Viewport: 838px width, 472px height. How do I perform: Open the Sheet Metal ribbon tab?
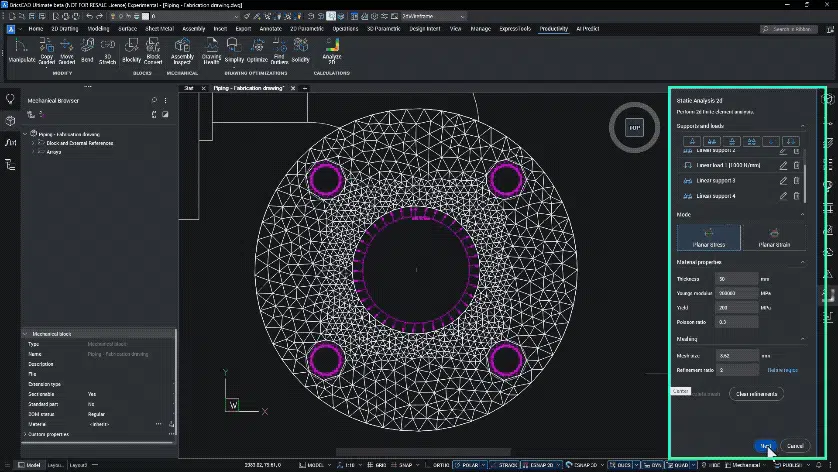(159, 29)
